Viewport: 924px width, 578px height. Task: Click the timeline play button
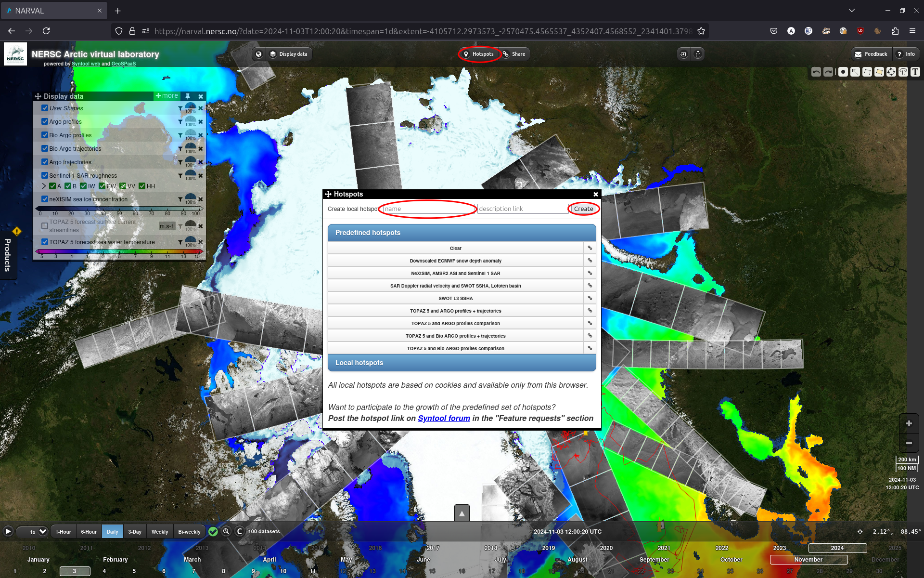pyautogui.click(x=8, y=531)
